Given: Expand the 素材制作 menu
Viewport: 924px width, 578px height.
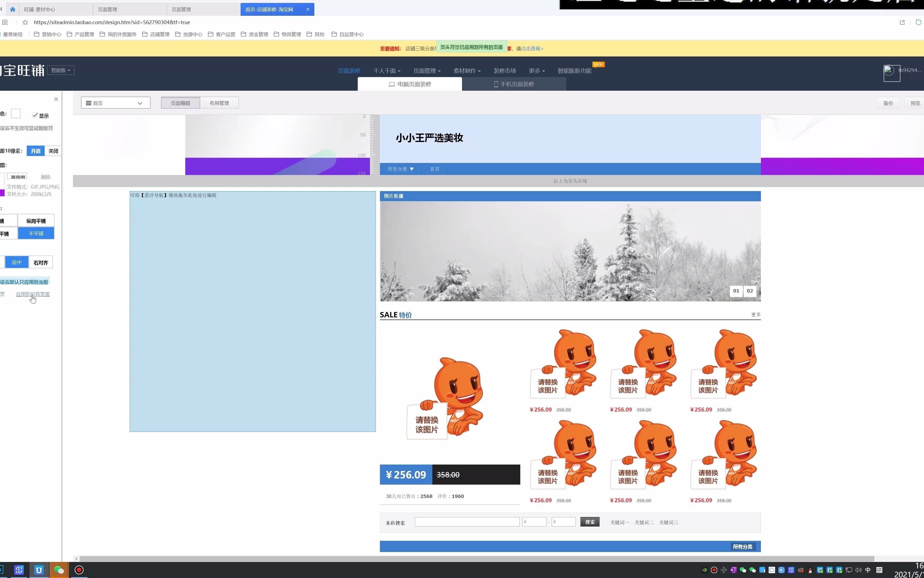Looking at the screenshot, I should pyautogui.click(x=467, y=71).
